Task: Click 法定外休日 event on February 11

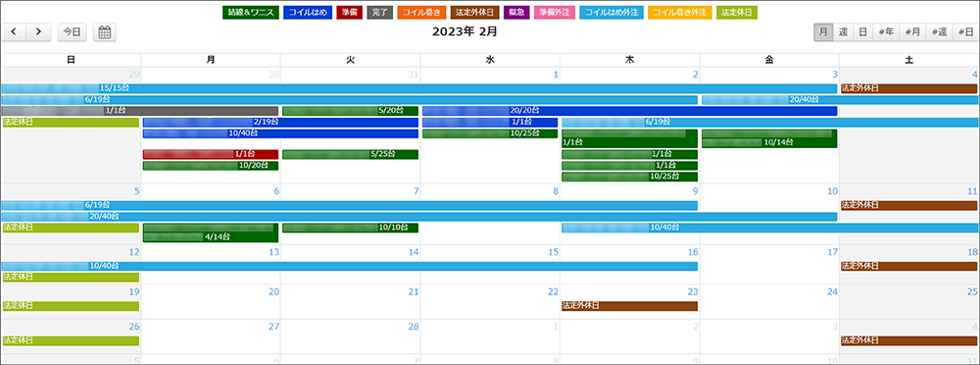Action: tap(908, 205)
